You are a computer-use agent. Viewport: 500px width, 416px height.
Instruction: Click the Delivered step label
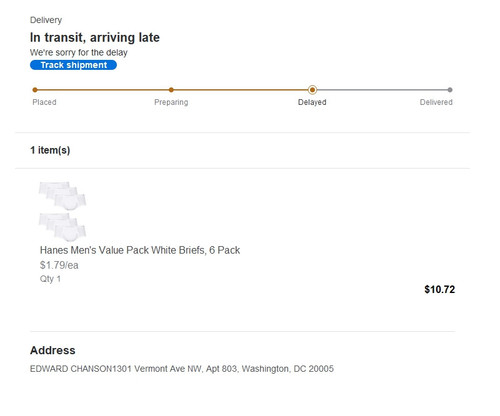point(436,102)
